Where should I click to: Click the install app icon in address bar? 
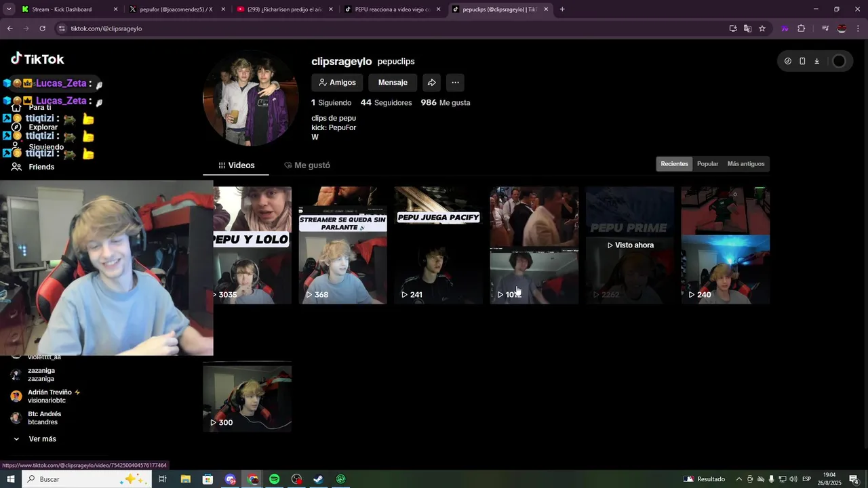[733, 28]
